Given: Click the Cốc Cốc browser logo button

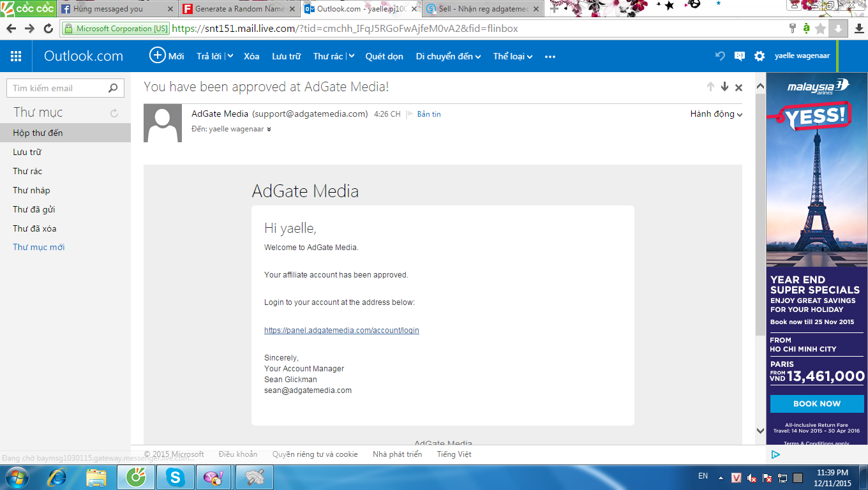Looking at the screenshot, I should coord(27,8).
